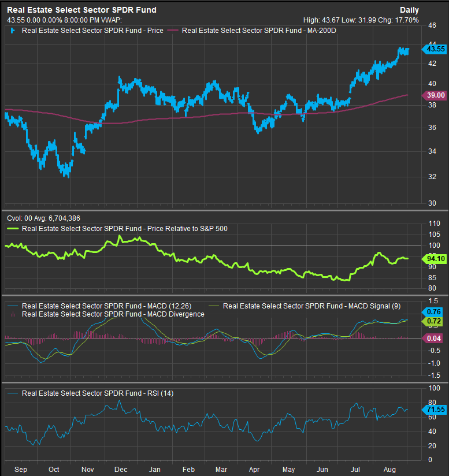Click the Jan month axis label
This screenshot has height=476, width=449.
154,469
